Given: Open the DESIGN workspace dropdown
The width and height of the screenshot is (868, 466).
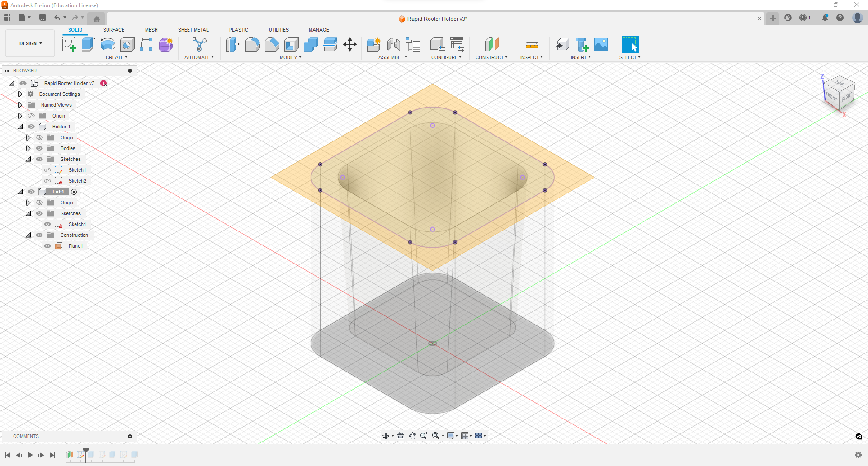Looking at the screenshot, I should [x=30, y=43].
